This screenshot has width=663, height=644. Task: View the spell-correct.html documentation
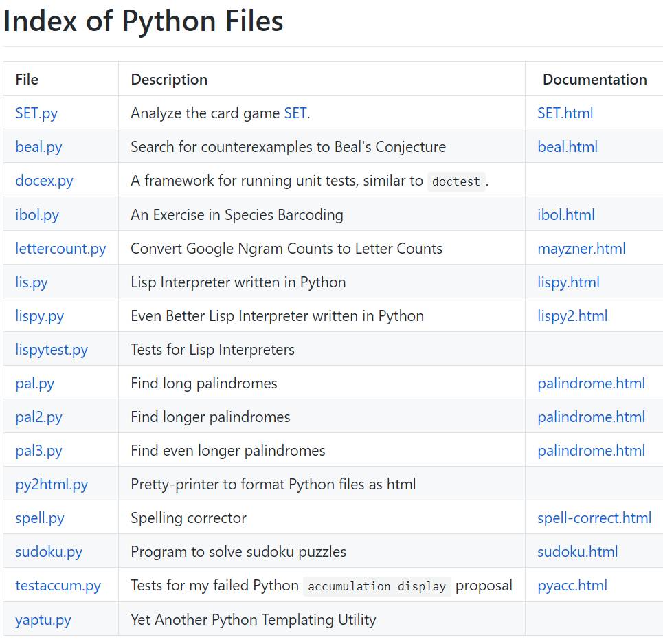(594, 518)
